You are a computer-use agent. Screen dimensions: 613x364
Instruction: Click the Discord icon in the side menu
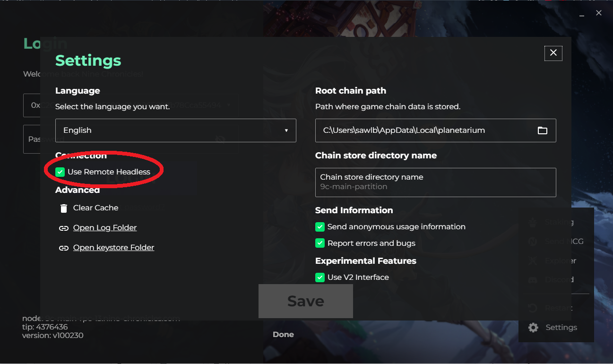(x=533, y=279)
